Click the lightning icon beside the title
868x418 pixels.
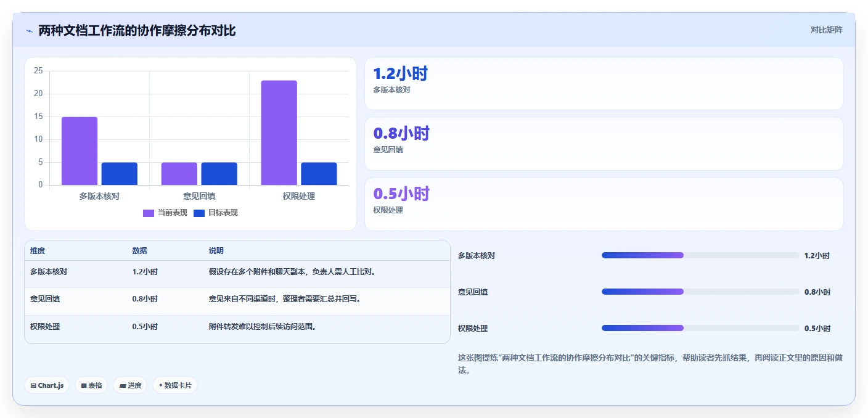(x=30, y=31)
